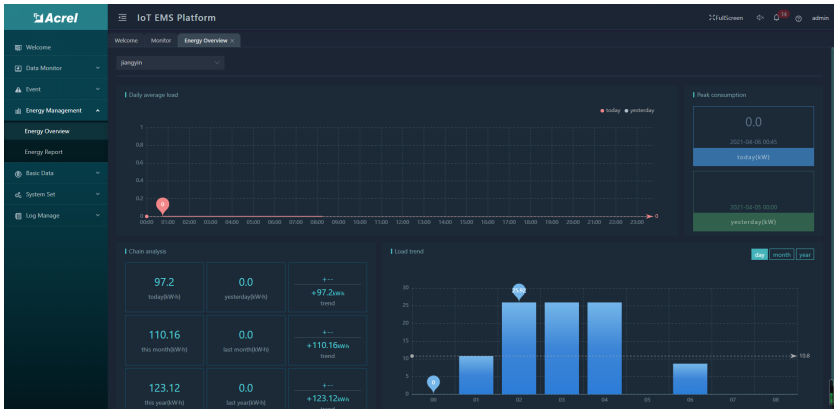
Task: Switch to the Monitor tab
Action: [160, 40]
